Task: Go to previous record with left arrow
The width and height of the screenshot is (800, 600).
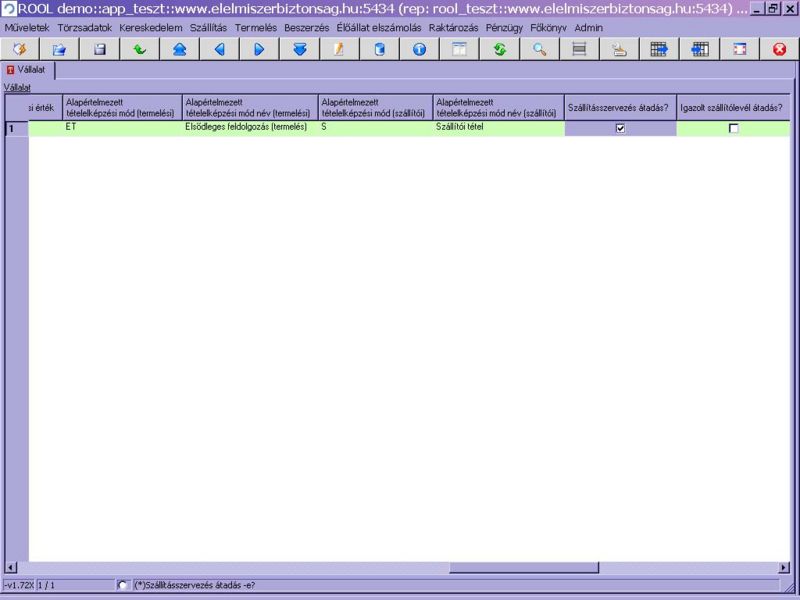Action: (219, 49)
